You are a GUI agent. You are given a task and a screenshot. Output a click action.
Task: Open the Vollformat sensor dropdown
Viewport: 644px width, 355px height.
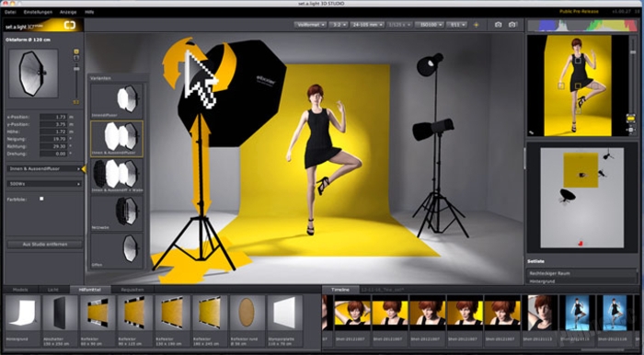point(310,25)
